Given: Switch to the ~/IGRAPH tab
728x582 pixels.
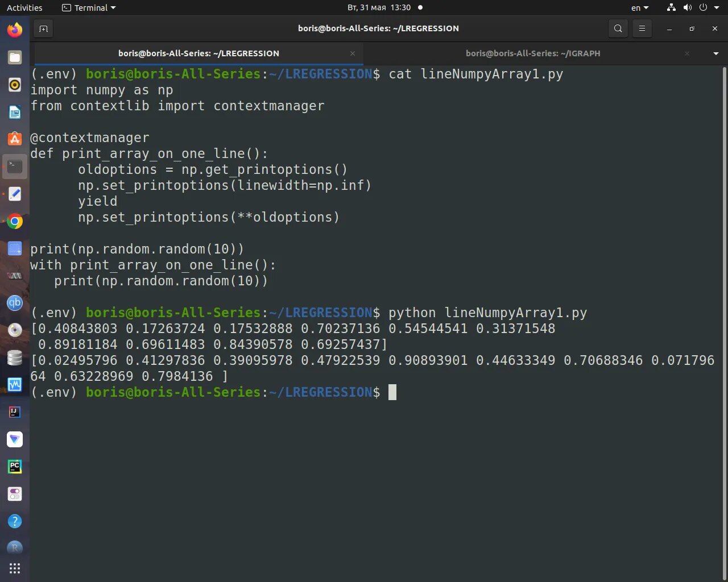Looking at the screenshot, I should coord(533,53).
